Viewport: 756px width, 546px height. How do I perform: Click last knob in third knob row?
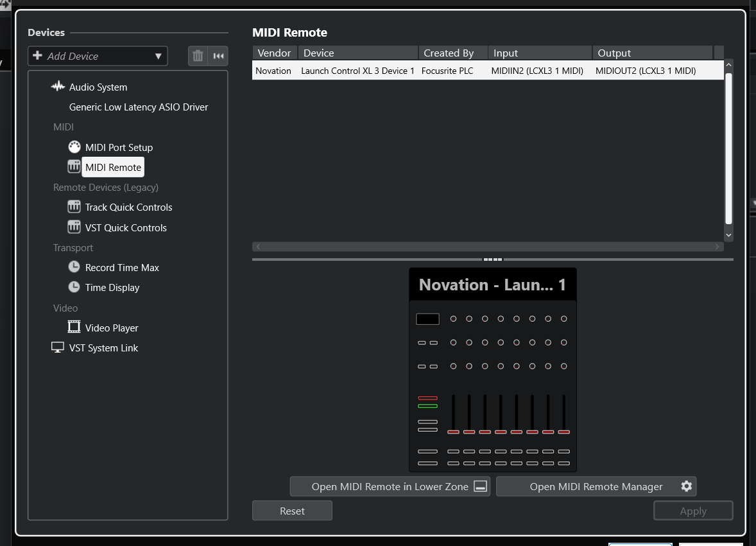563,366
